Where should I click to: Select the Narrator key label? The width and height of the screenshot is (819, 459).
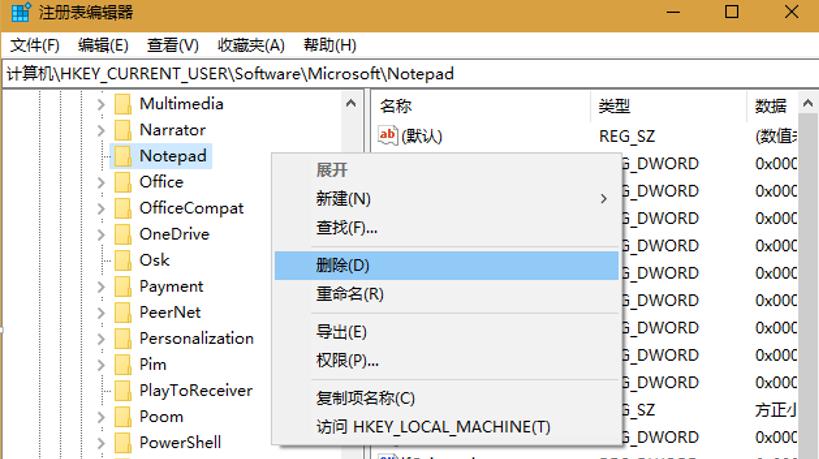[172, 130]
